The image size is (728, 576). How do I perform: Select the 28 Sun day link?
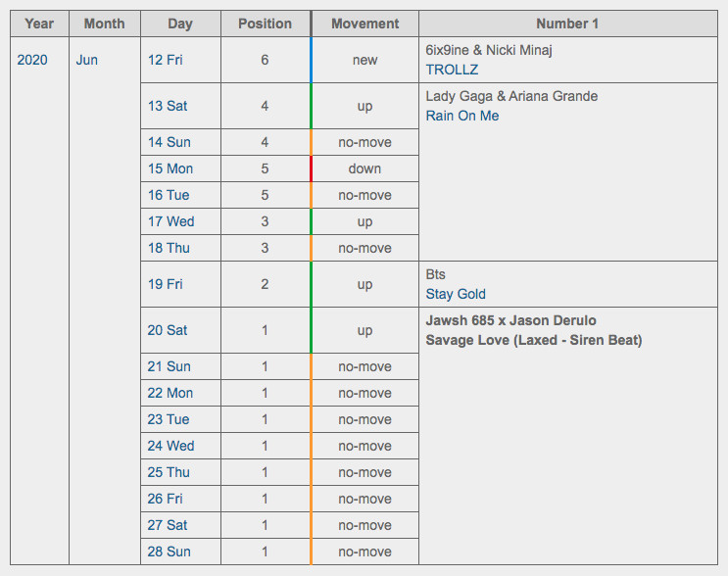point(169,552)
